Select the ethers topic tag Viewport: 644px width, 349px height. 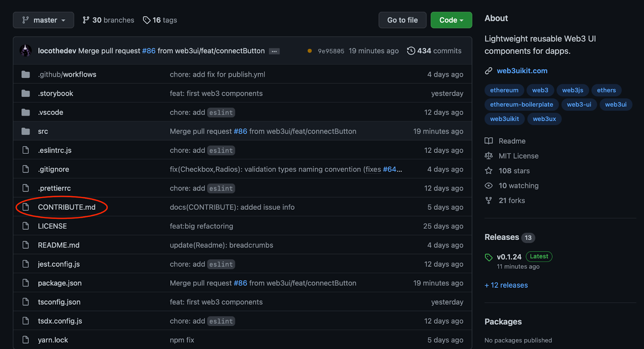[607, 90]
